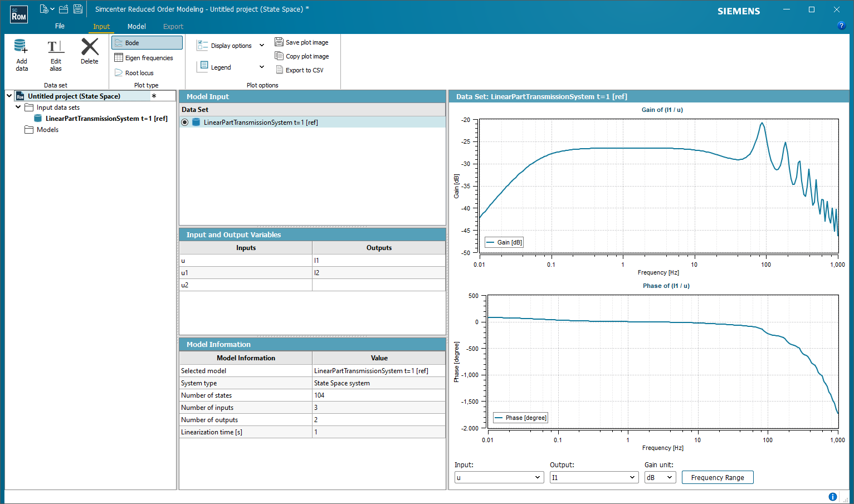Click the Display options icon
The height and width of the screenshot is (504, 854).
pyautogui.click(x=202, y=46)
